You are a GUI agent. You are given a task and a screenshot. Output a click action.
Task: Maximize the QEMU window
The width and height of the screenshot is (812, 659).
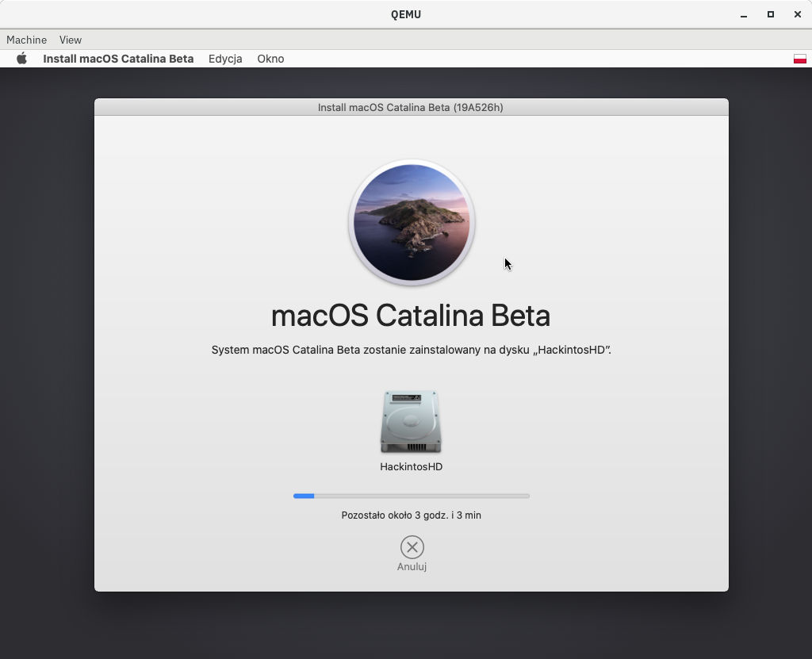pyautogui.click(x=771, y=14)
